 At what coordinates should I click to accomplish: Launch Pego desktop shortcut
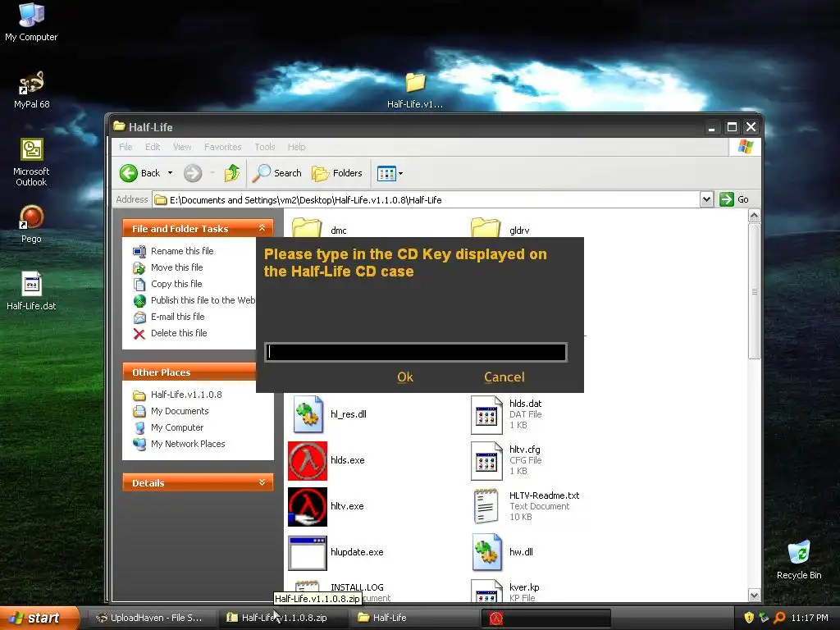coord(31,225)
